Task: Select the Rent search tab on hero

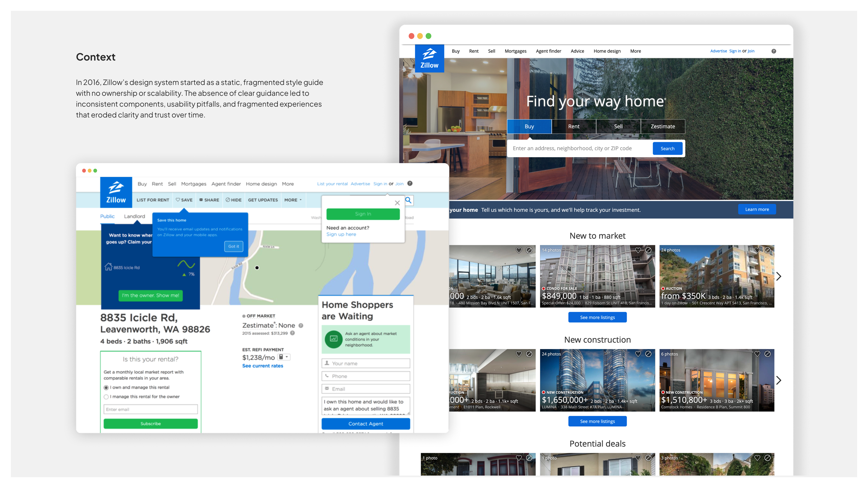Action: tap(573, 126)
